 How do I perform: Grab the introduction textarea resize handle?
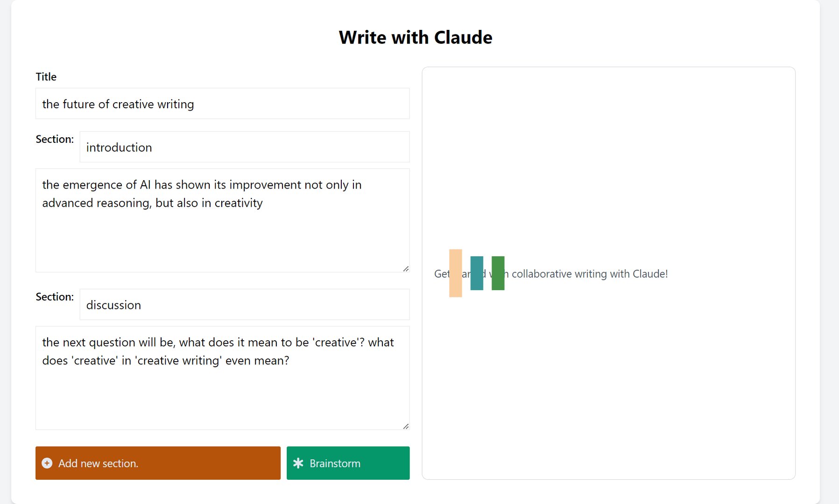[406, 268]
